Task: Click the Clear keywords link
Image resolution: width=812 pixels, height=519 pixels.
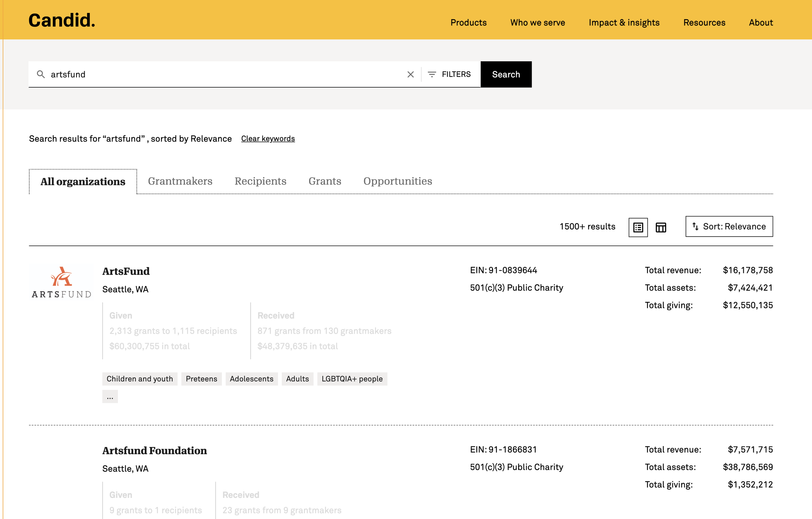Action: coord(268,139)
